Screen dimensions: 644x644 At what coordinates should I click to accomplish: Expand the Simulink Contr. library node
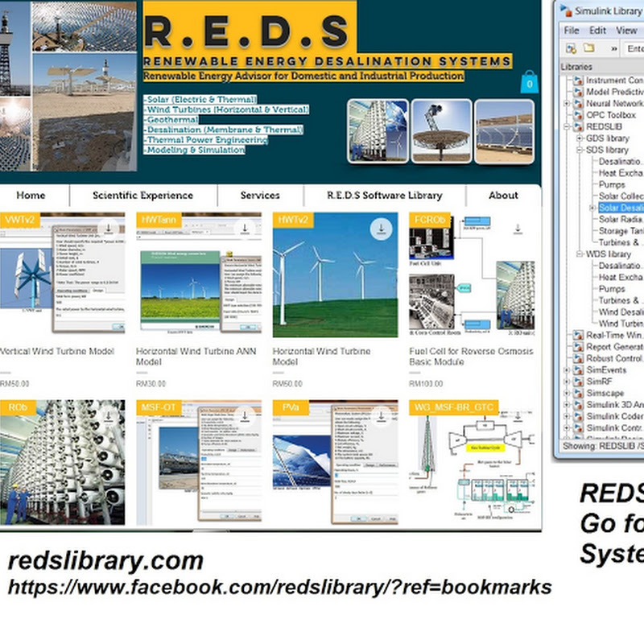[567, 427]
